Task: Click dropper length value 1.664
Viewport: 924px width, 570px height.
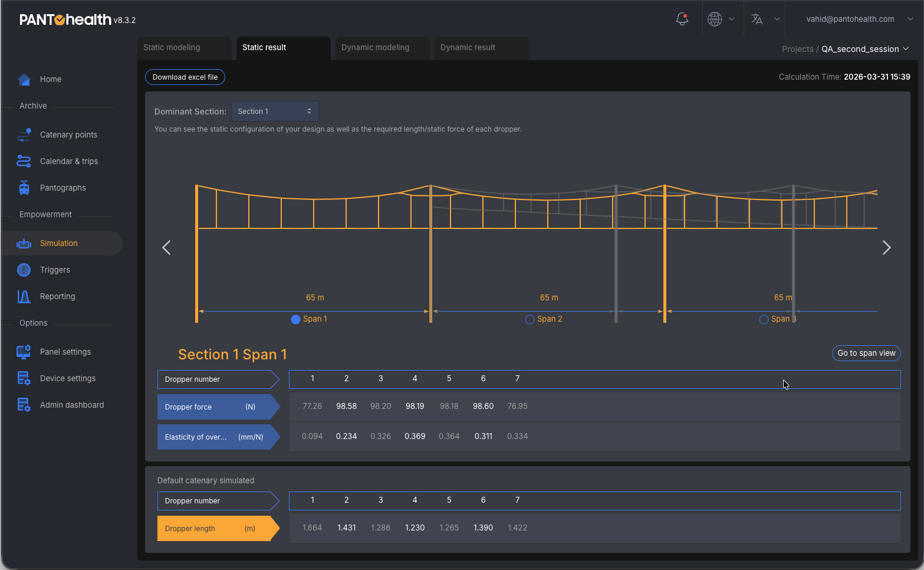Action: click(x=312, y=528)
